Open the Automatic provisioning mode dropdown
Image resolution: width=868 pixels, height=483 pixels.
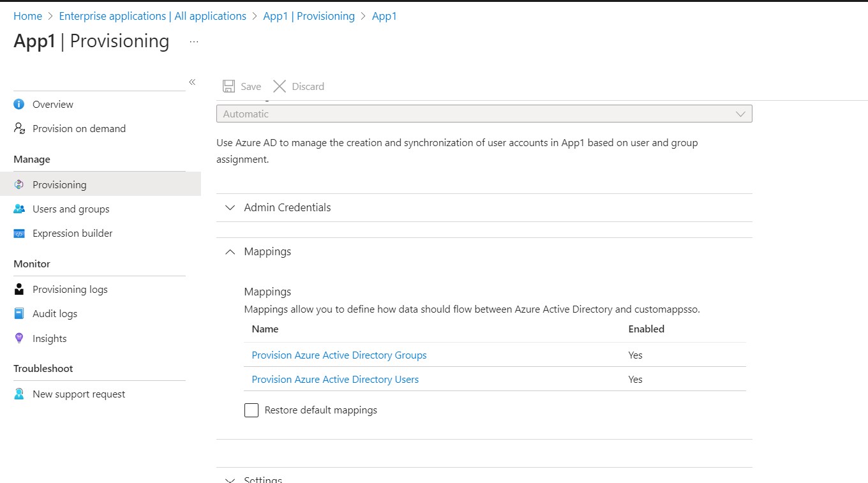coord(484,114)
